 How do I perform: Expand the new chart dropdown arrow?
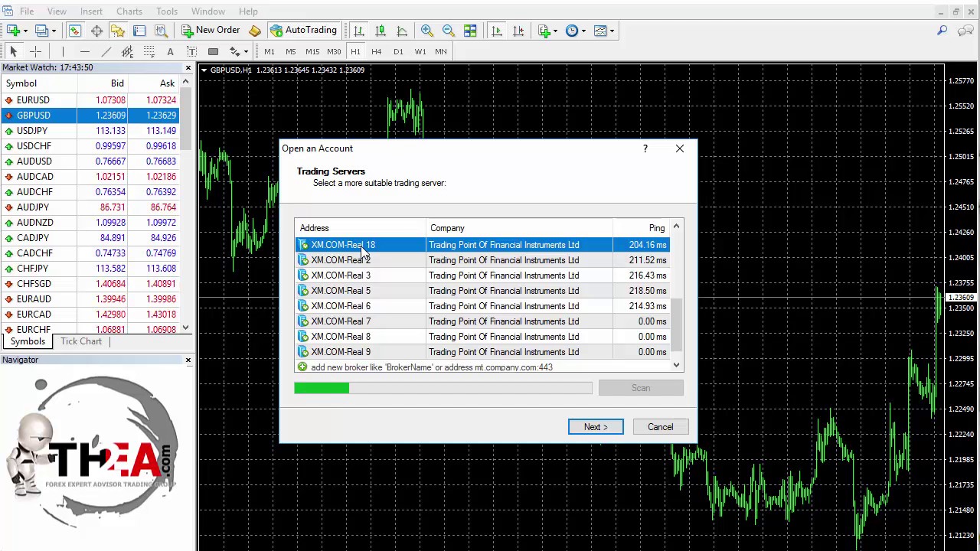coord(25,31)
